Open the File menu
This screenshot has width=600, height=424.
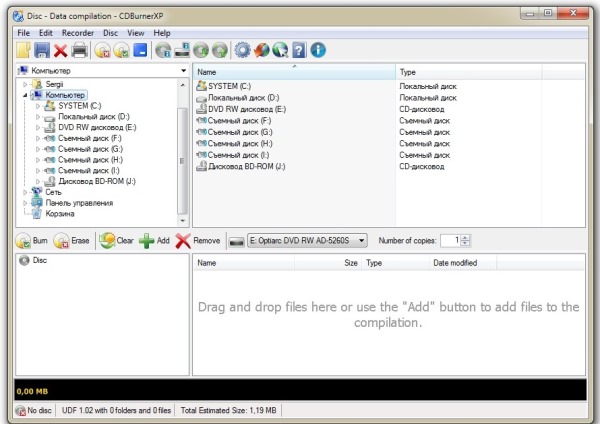click(23, 33)
